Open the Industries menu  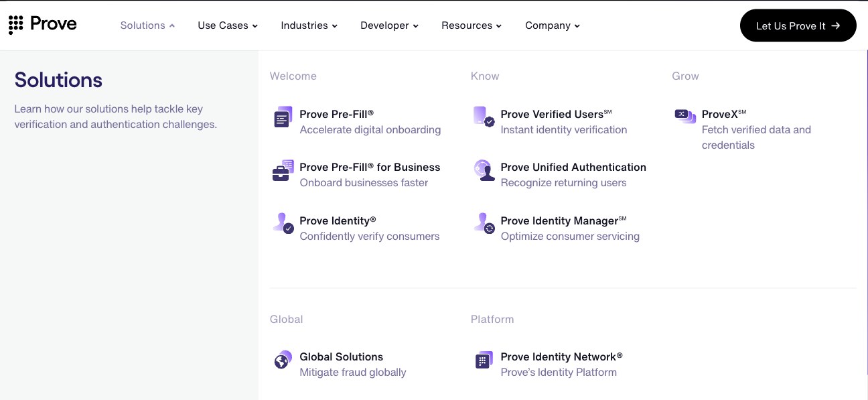tap(309, 25)
